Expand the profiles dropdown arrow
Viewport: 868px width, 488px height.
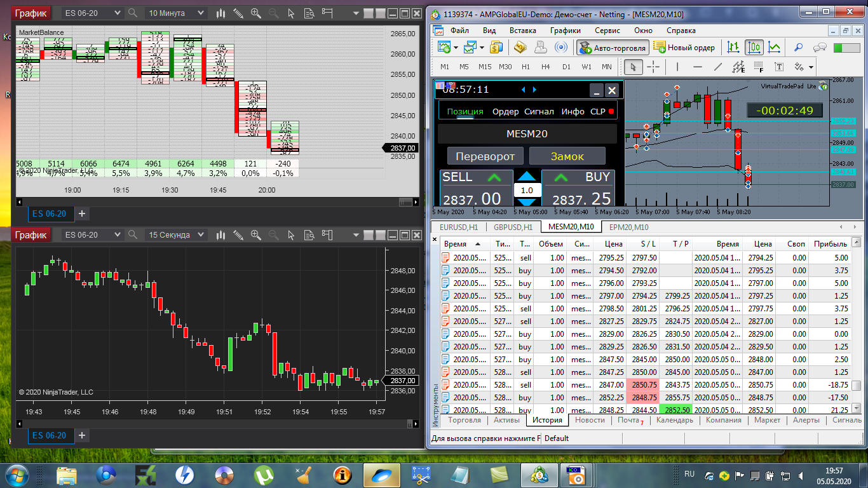coord(482,47)
